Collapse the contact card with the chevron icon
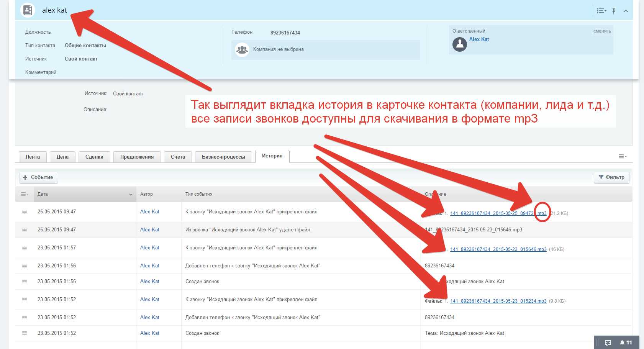 (626, 11)
